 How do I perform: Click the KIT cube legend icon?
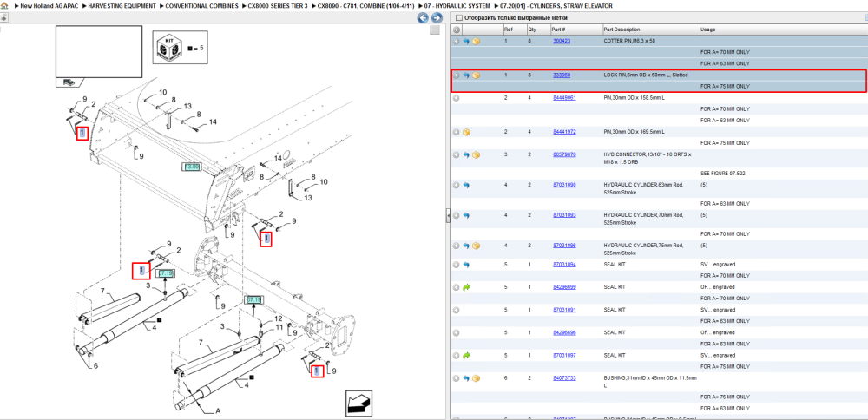point(169,48)
